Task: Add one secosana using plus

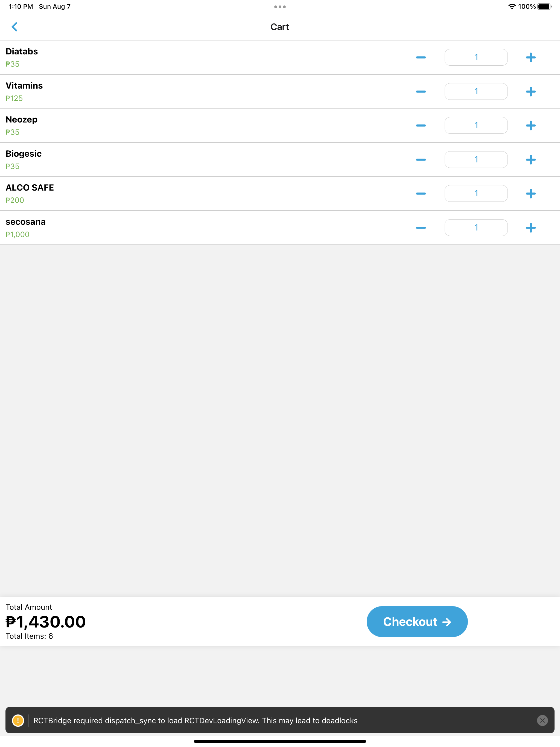Action: [x=531, y=227]
